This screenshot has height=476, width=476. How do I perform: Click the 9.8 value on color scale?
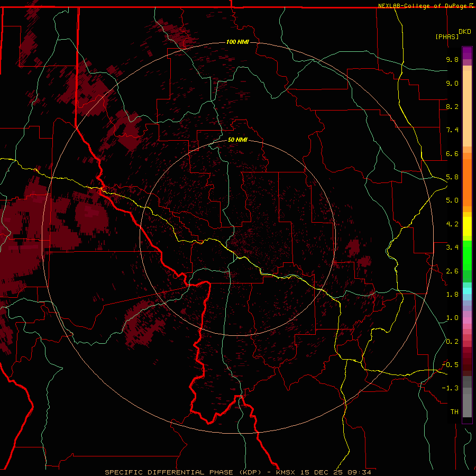(452, 59)
